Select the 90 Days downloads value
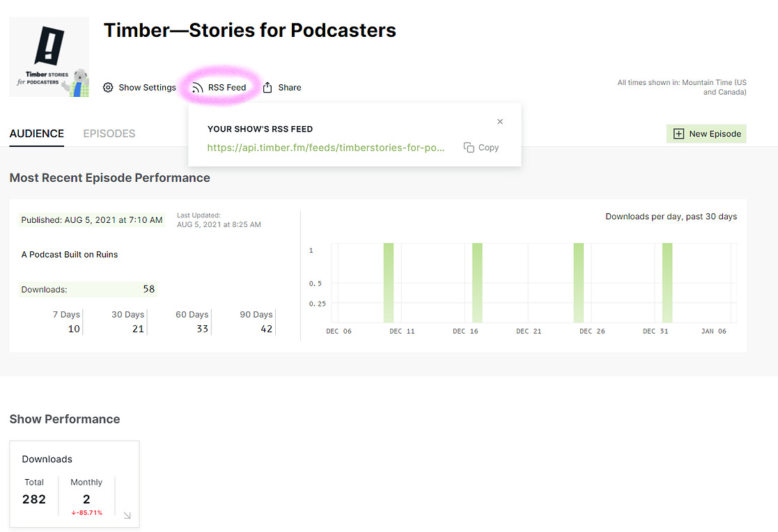 (267, 329)
